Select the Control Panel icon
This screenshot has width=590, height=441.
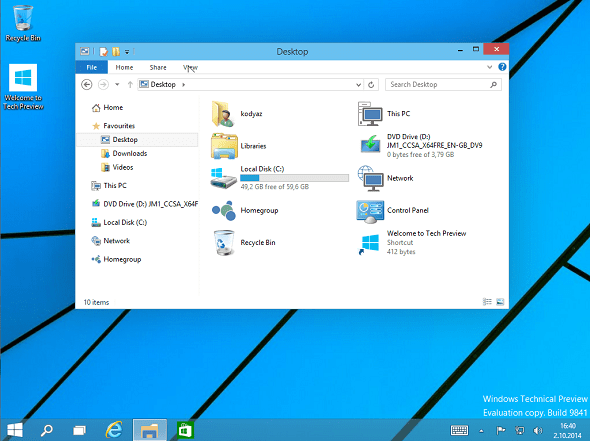point(370,211)
